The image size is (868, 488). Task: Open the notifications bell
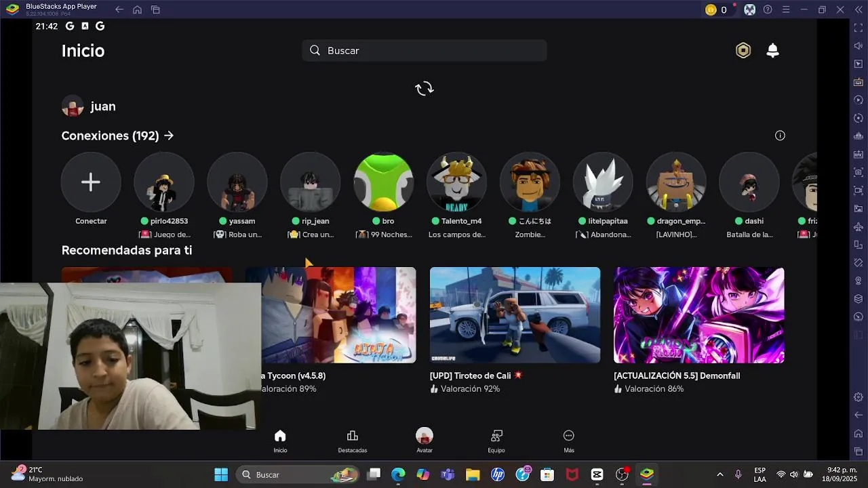pos(772,51)
